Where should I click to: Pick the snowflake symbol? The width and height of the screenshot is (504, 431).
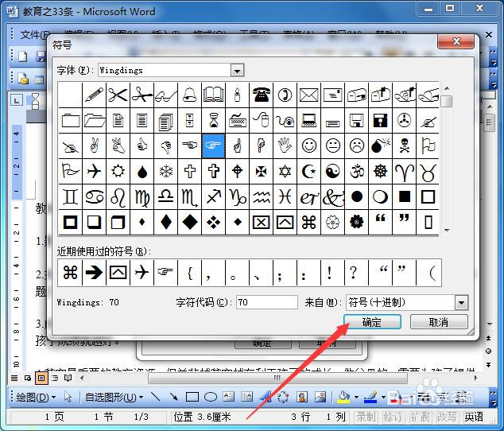[165, 171]
